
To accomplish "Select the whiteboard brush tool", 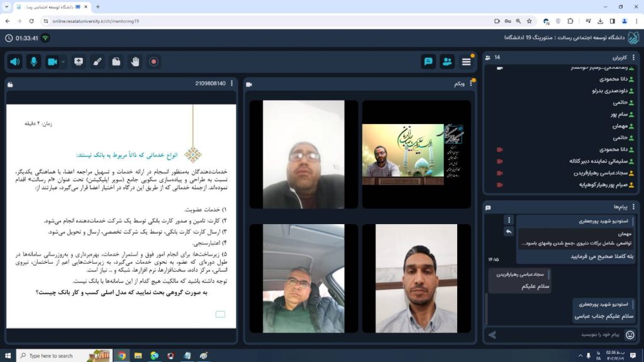I will [97, 62].
